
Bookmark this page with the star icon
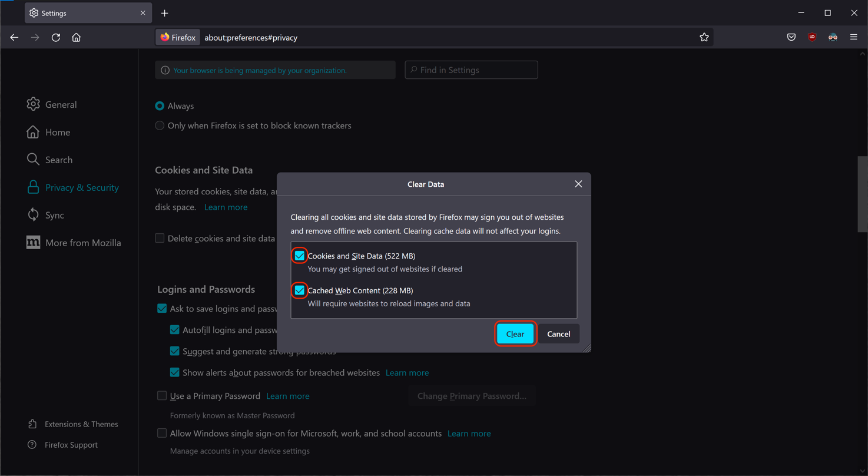pos(704,37)
